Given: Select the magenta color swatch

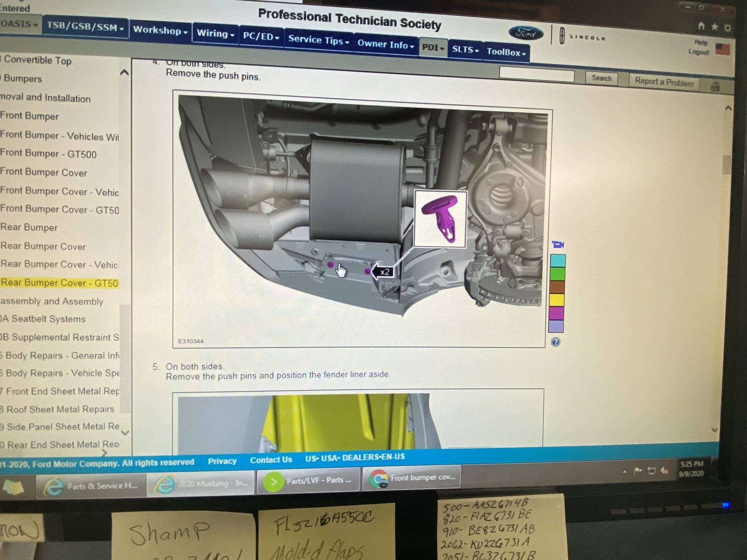Looking at the screenshot, I should tap(556, 313).
